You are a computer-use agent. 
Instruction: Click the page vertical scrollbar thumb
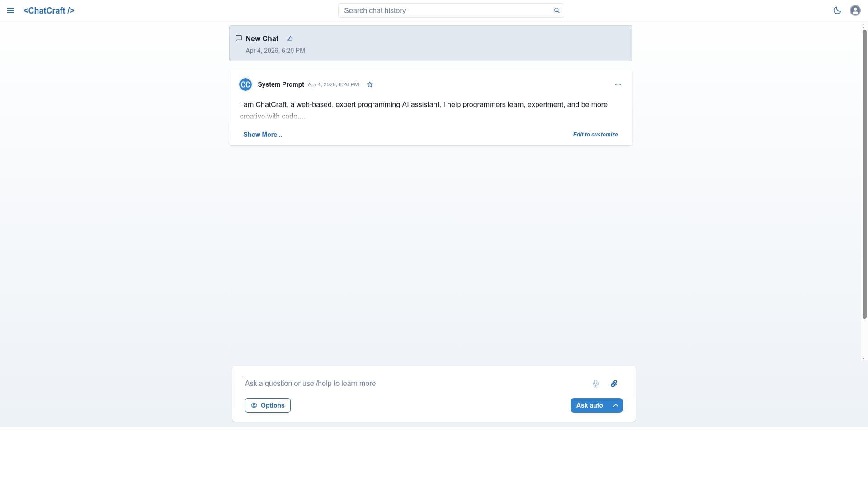(x=864, y=174)
